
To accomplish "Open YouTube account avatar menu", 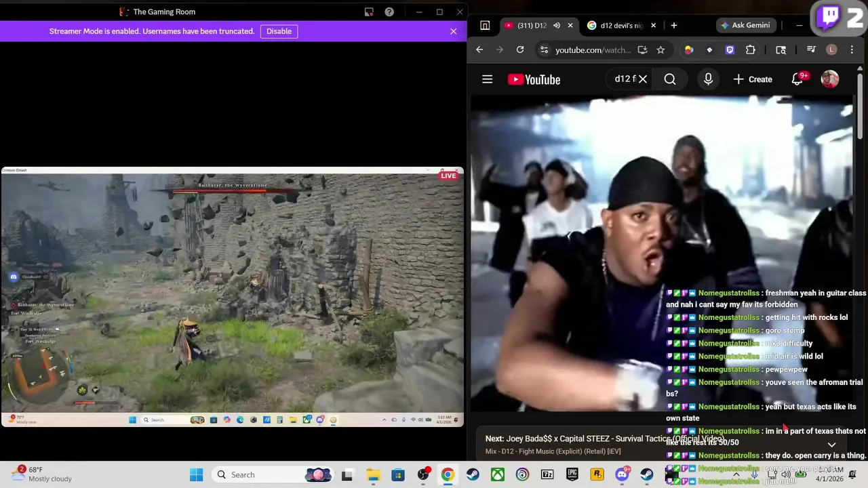I will click(830, 79).
